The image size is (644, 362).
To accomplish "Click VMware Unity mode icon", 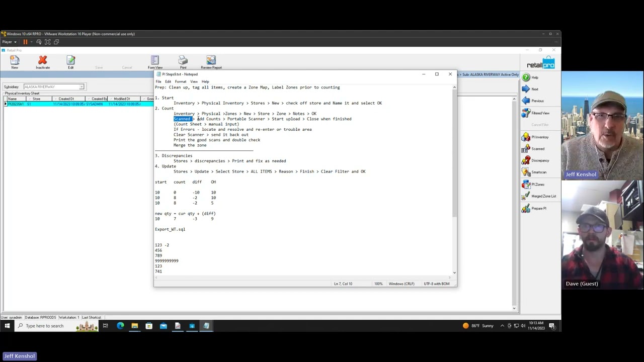I will tap(56, 42).
